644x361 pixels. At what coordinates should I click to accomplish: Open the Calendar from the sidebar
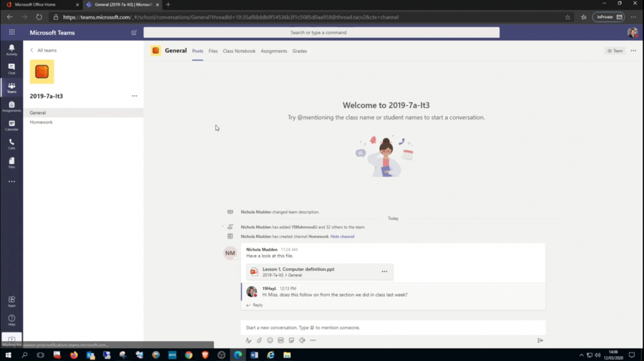(x=11, y=125)
